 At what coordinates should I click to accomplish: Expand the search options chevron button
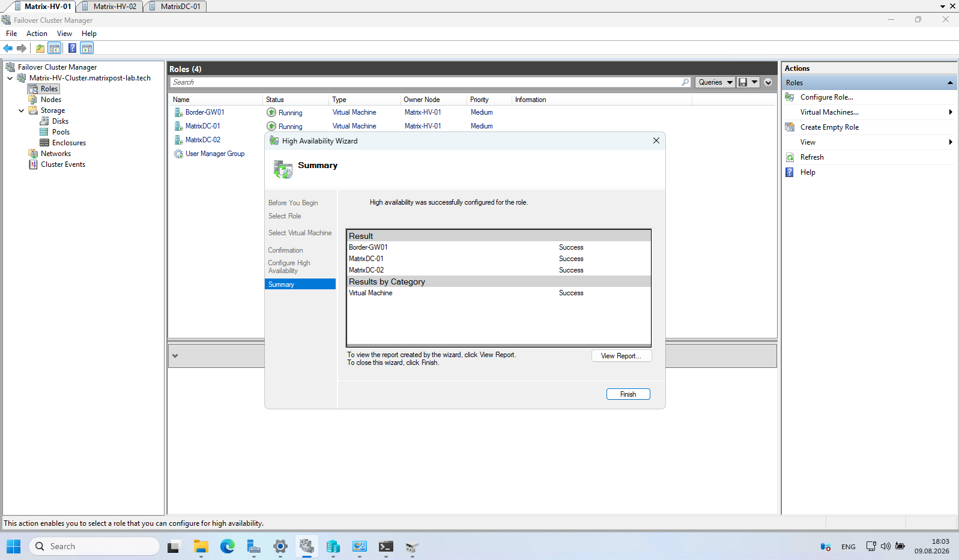pos(768,82)
